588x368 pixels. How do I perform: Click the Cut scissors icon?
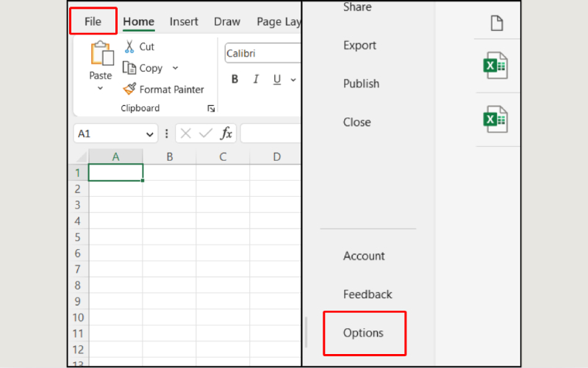129,46
